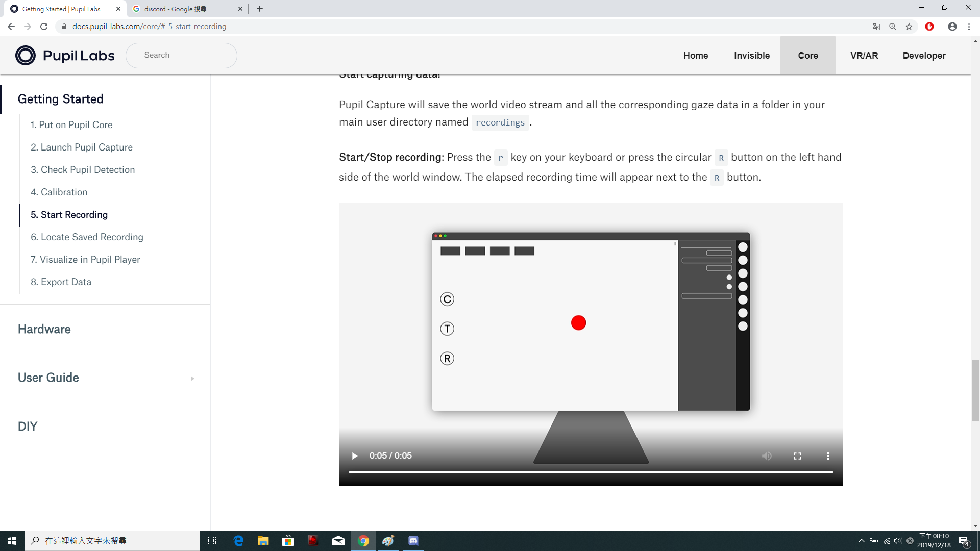This screenshot has width=980, height=551.
Task: Go back to the previous page
Action: click(11, 27)
